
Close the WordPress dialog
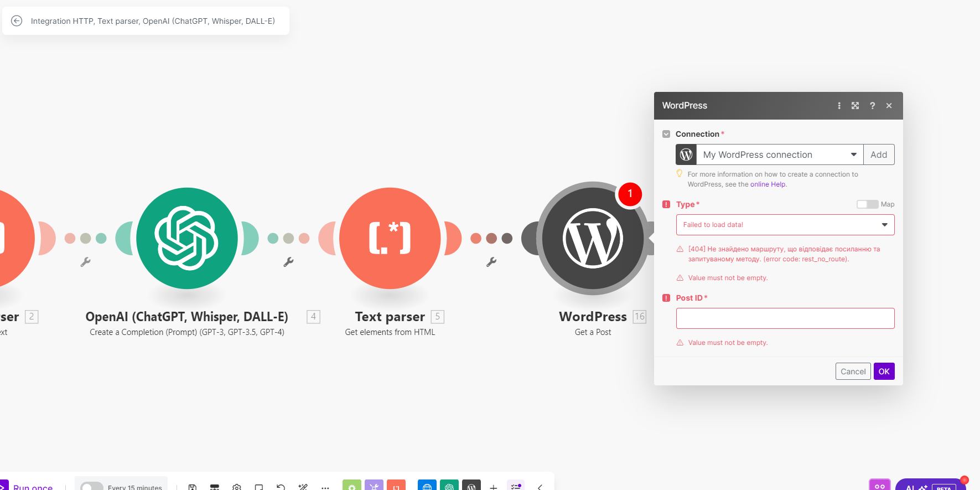point(889,106)
